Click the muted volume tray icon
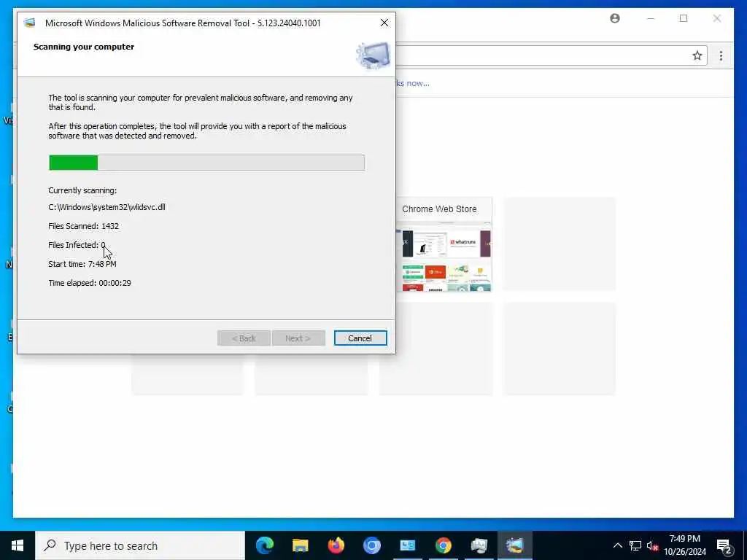Image resolution: width=747 pixels, height=560 pixels. 652,545
